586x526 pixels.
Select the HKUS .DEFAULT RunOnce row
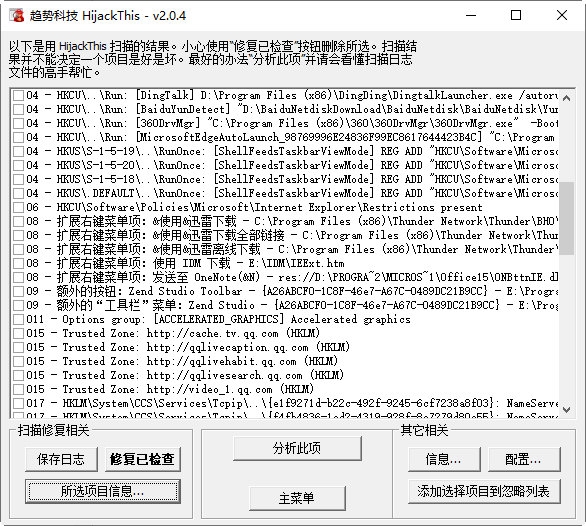[x=286, y=193]
